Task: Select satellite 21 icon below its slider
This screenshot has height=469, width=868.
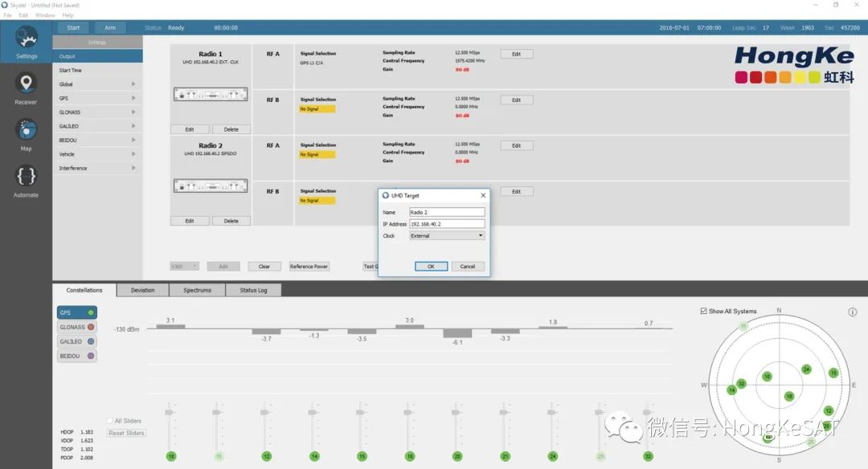Action: [505, 456]
